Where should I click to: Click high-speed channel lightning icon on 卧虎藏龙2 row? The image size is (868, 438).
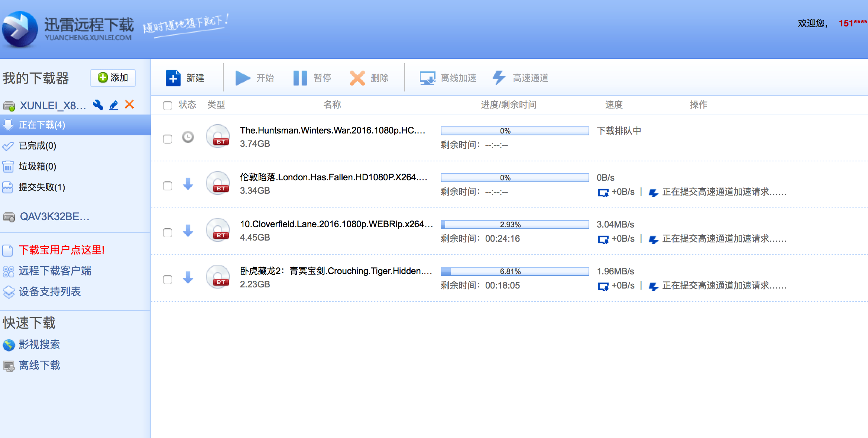pyautogui.click(x=654, y=286)
